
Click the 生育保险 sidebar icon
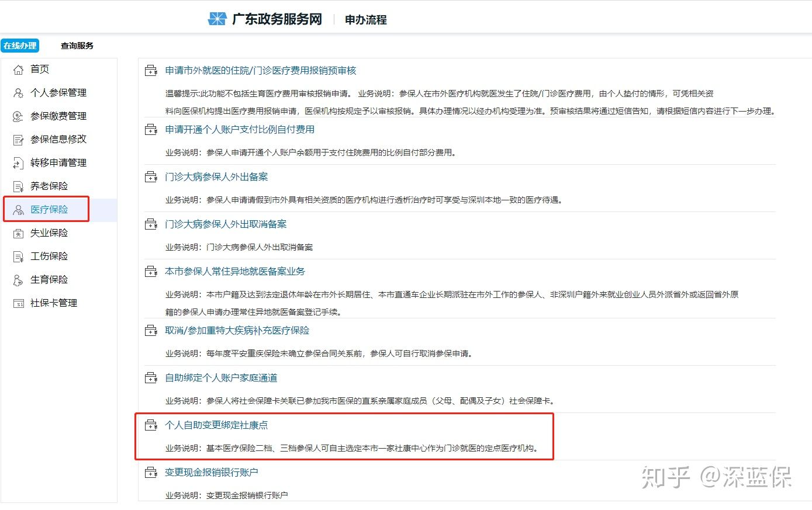point(19,279)
